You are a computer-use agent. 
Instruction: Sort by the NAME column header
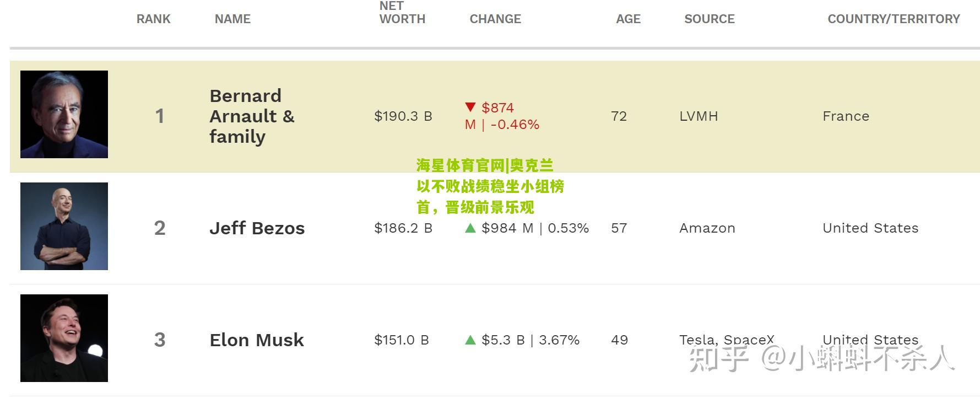(232, 19)
